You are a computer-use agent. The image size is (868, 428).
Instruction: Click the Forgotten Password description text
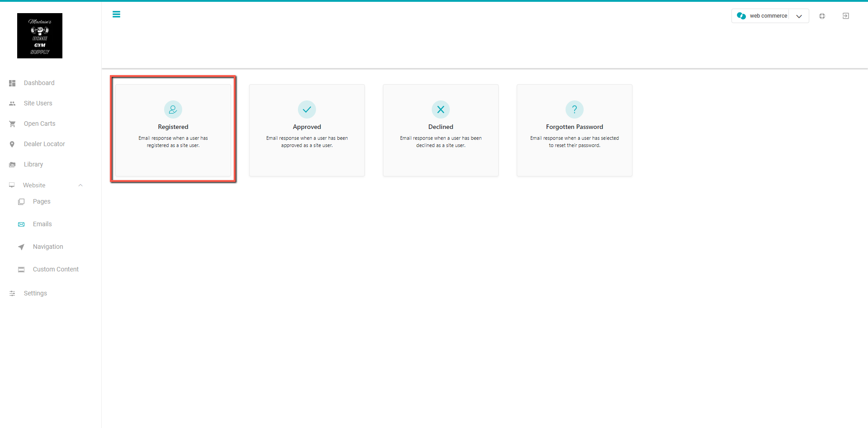pyautogui.click(x=575, y=142)
